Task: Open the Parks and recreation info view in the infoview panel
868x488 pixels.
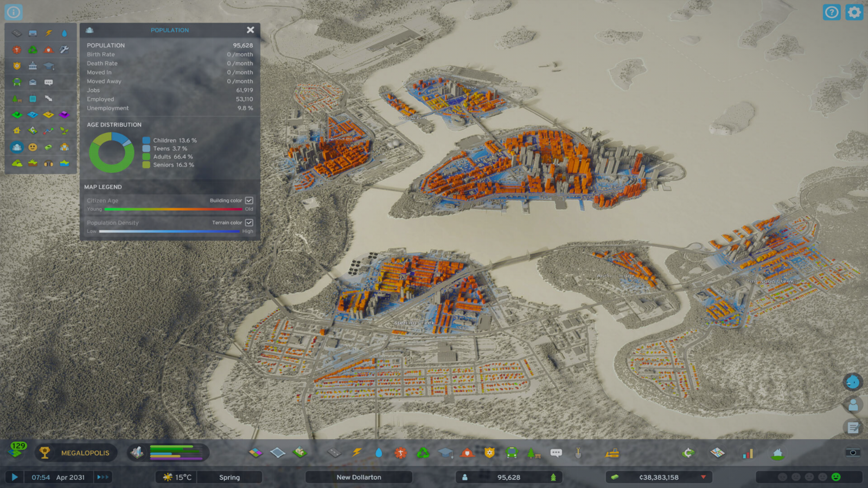Action: 17,98
